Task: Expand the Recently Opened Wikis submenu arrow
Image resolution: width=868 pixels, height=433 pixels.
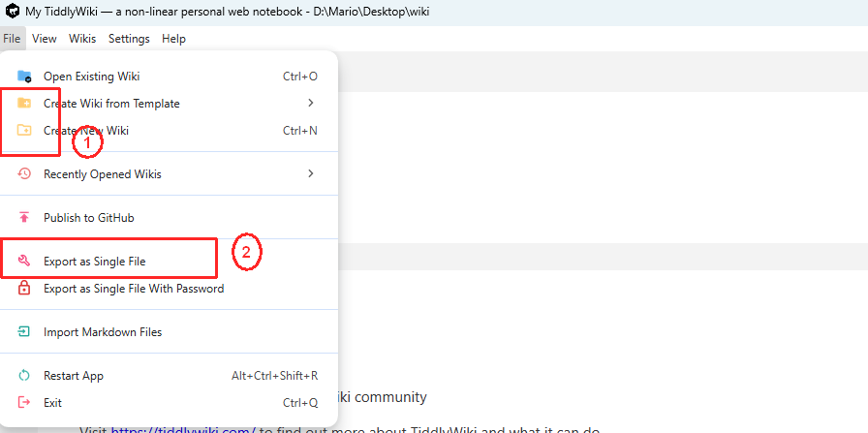Action: coord(311,173)
